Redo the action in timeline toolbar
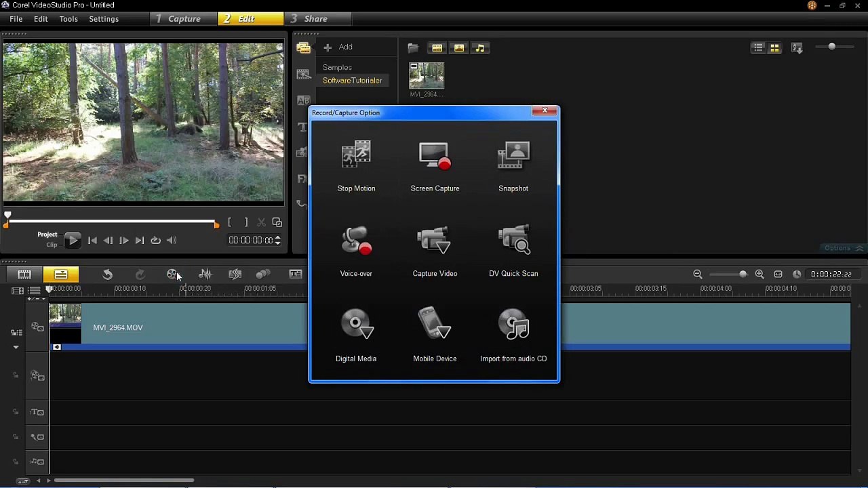This screenshot has width=868, height=488. pyautogui.click(x=140, y=274)
